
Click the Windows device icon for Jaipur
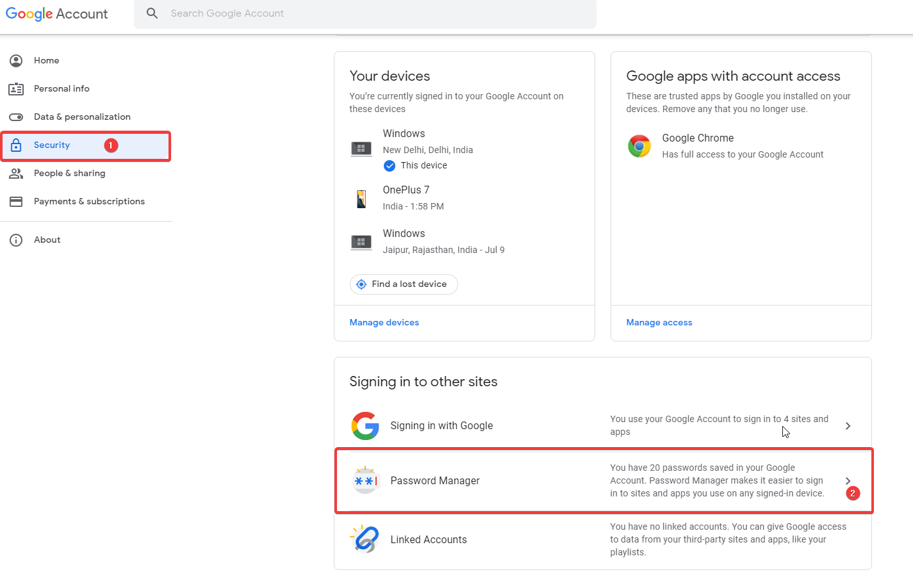pos(361,241)
